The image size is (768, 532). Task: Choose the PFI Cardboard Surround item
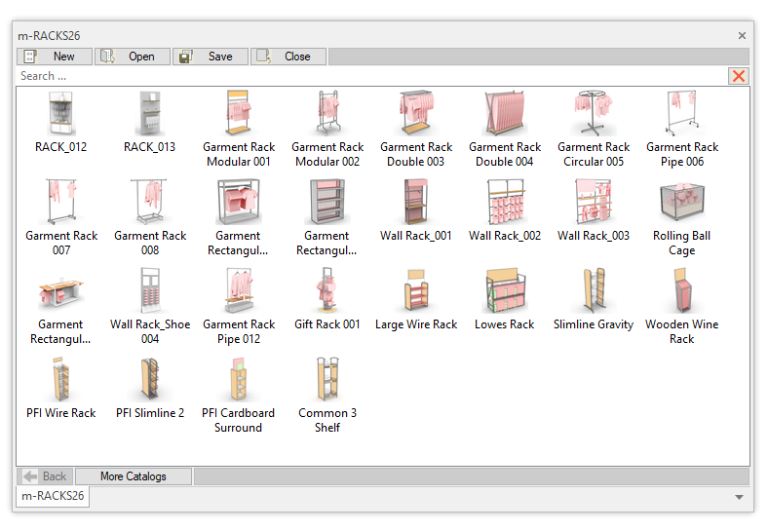coord(239,381)
